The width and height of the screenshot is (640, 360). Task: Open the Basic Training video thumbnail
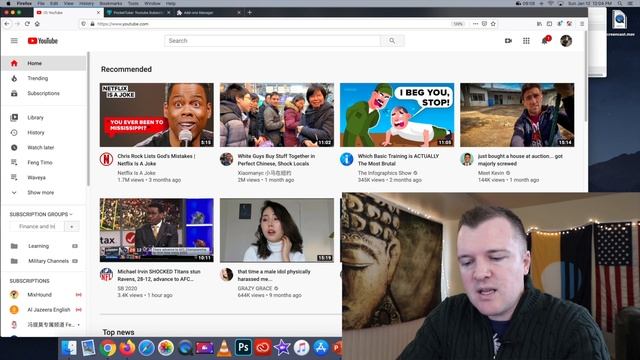tap(397, 115)
